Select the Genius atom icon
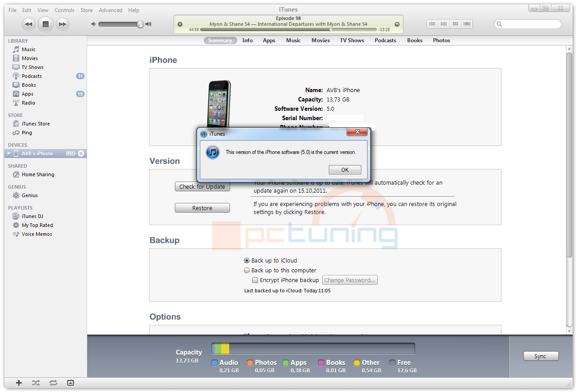Viewport: 578px width, 392px height. [16, 195]
